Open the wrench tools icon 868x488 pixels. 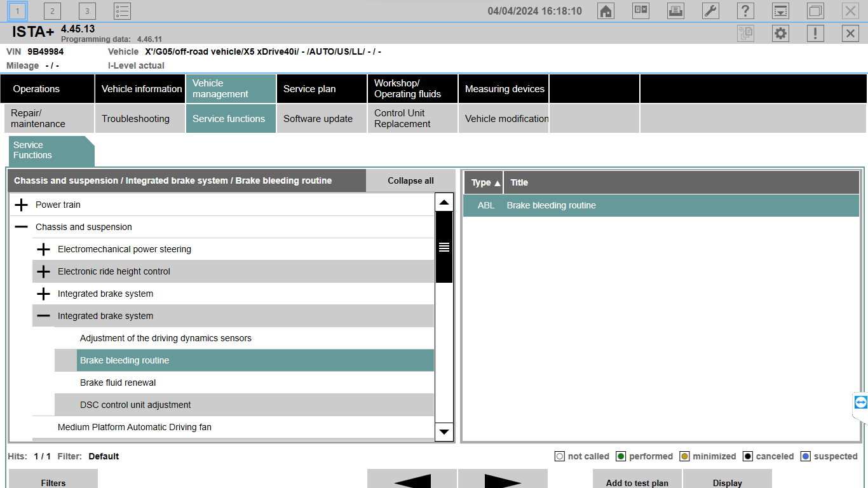point(710,11)
